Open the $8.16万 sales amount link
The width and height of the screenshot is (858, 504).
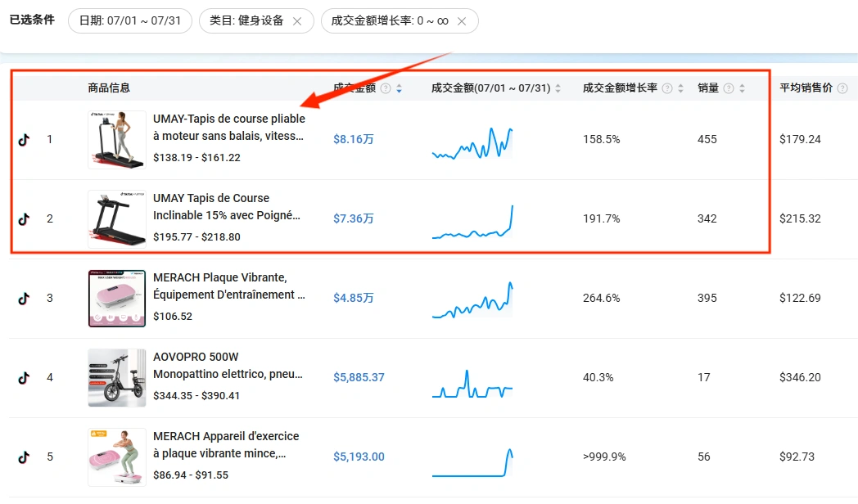[353, 139]
